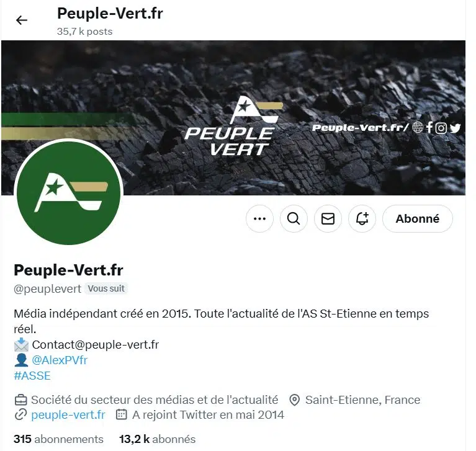Go back using the left arrow

(x=22, y=20)
